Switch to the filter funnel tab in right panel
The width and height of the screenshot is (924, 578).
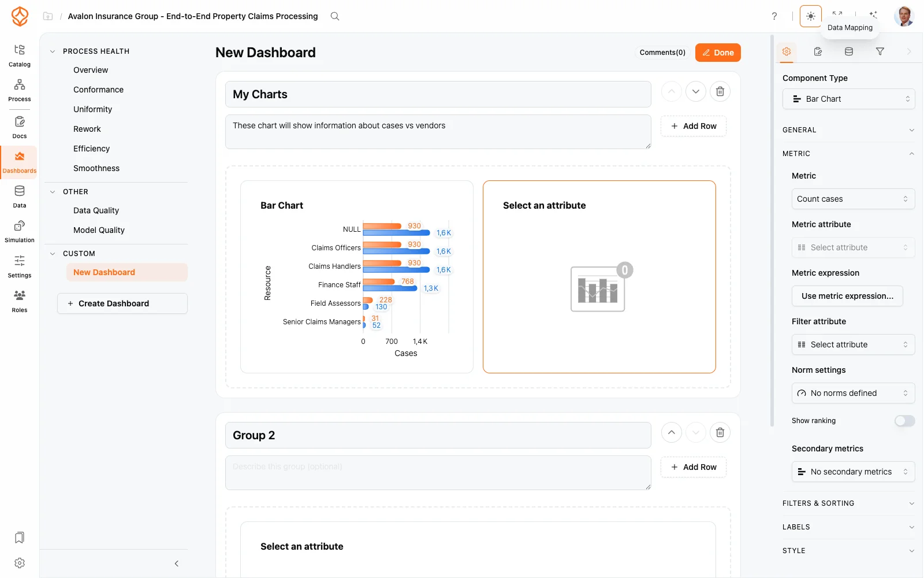[880, 51]
